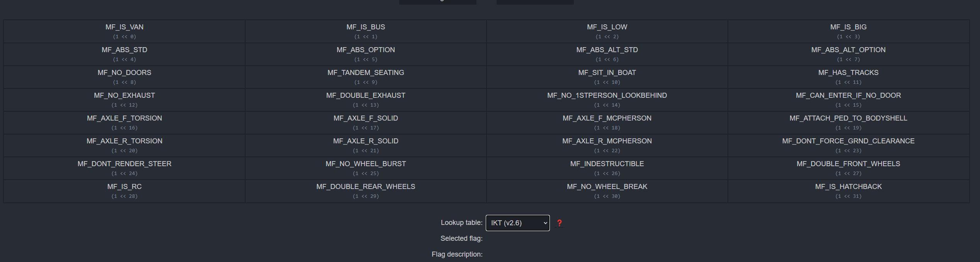The width and height of the screenshot is (980, 262).
Task: Open the Lookup table dropdown
Action: pos(517,223)
